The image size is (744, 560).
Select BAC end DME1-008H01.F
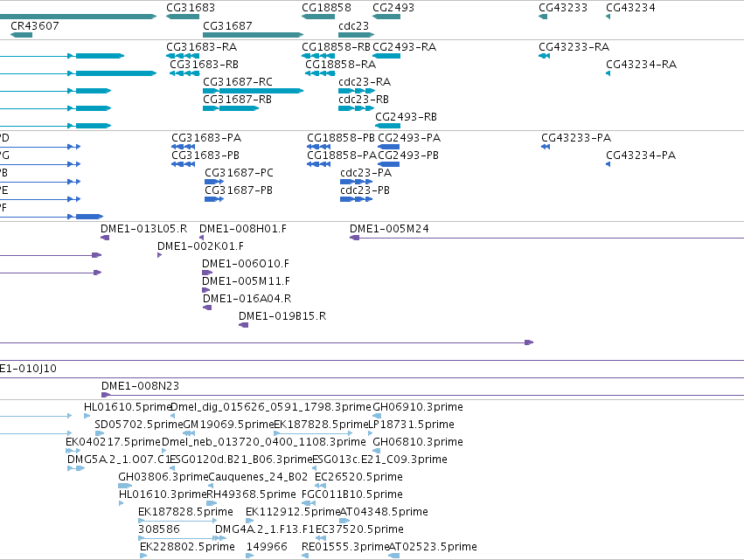(x=202, y=238)
